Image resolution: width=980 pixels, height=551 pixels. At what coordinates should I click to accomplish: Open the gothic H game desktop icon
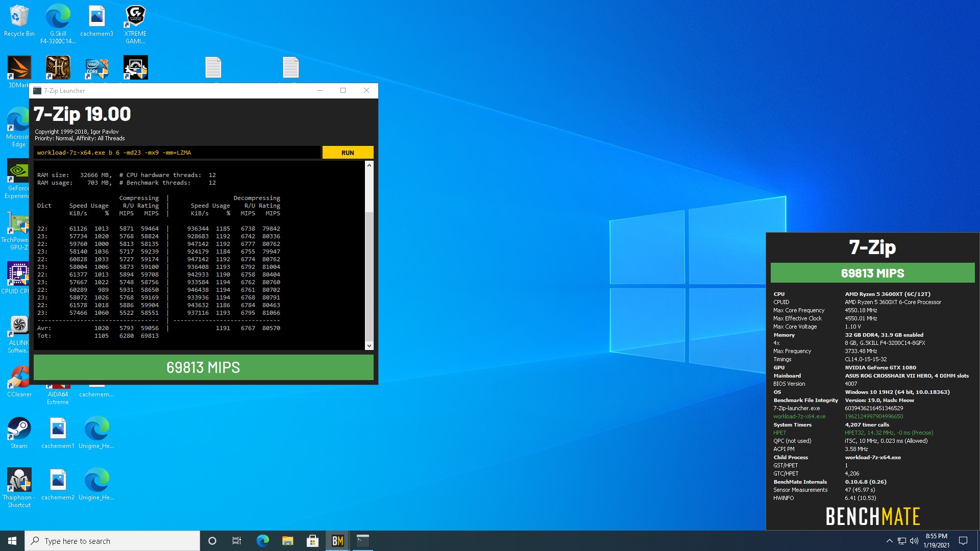click(x=58, y=67)
